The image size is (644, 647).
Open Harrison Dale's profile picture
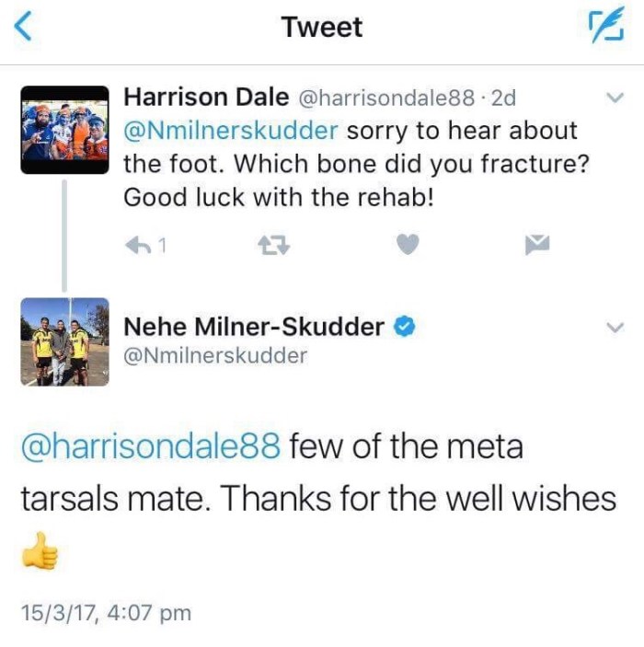tap(64, 123)
